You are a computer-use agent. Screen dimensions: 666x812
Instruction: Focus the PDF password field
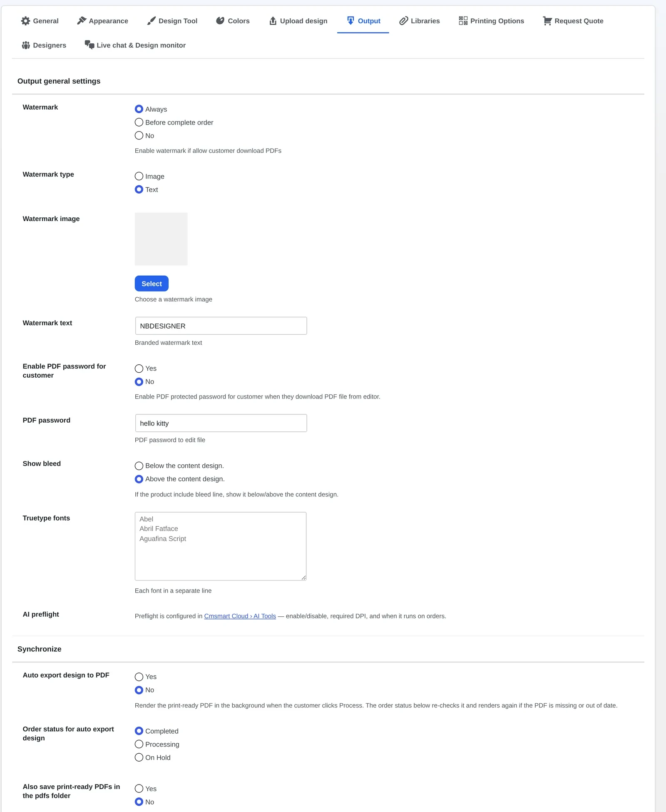[x=221, y=423]
